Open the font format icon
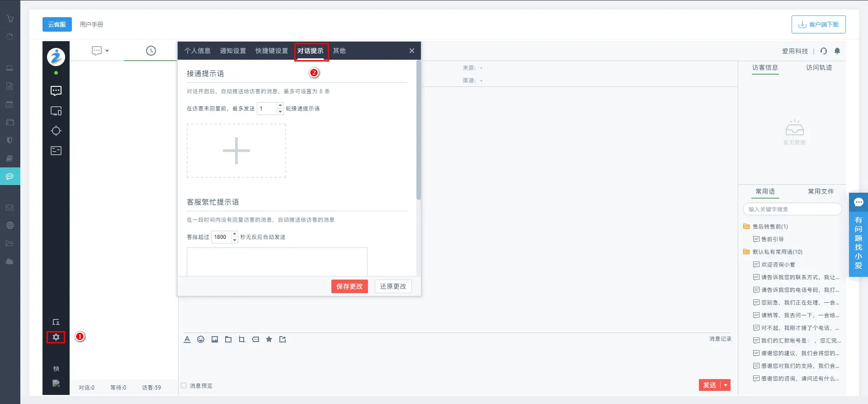 187,339
